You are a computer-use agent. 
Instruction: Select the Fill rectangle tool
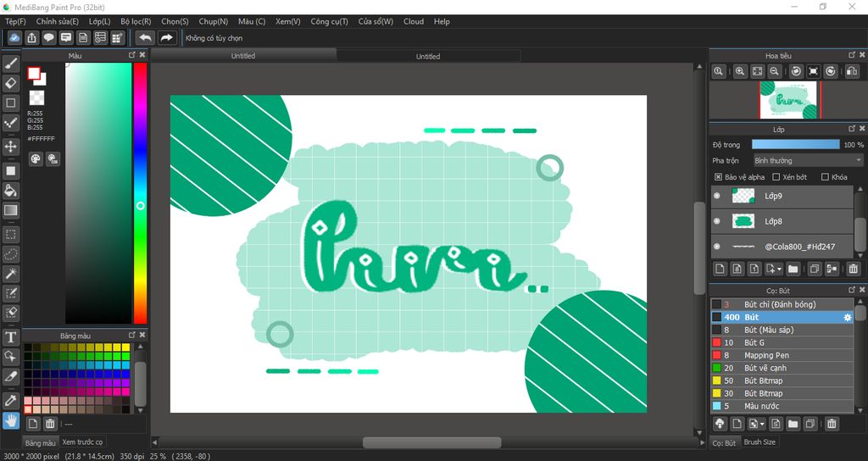(10, 171)
